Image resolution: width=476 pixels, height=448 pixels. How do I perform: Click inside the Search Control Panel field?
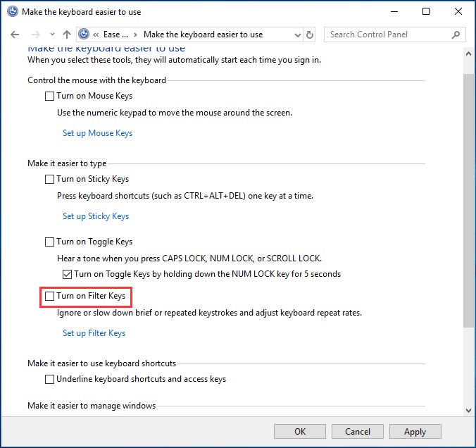pos(387,35)
